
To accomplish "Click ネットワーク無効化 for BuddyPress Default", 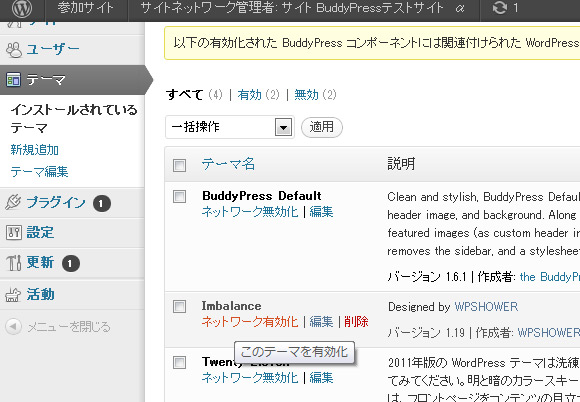I will [x=250, y=212].
